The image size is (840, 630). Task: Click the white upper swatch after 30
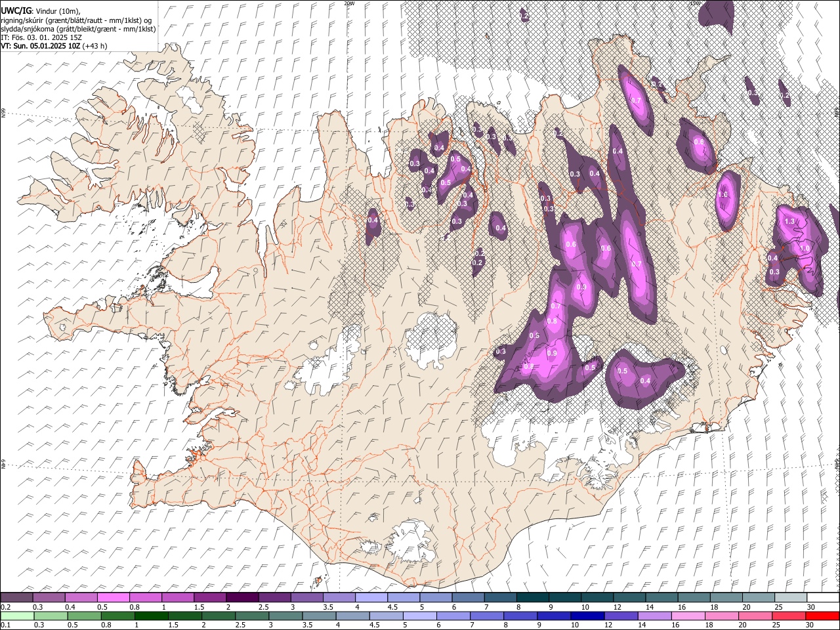click(x=822, y=597)
